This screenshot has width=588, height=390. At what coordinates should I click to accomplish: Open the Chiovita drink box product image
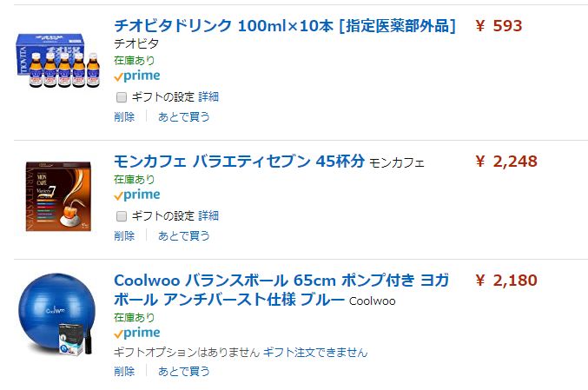[57, 68]
